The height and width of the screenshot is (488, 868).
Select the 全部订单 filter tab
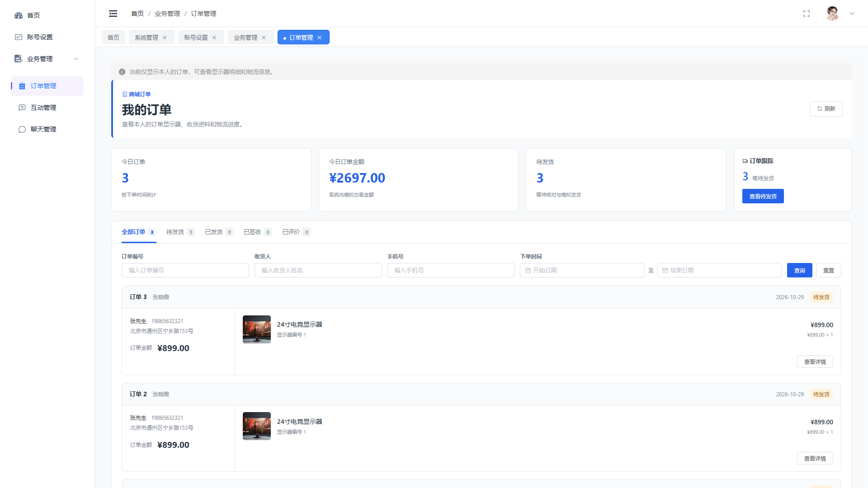(139, 232)
